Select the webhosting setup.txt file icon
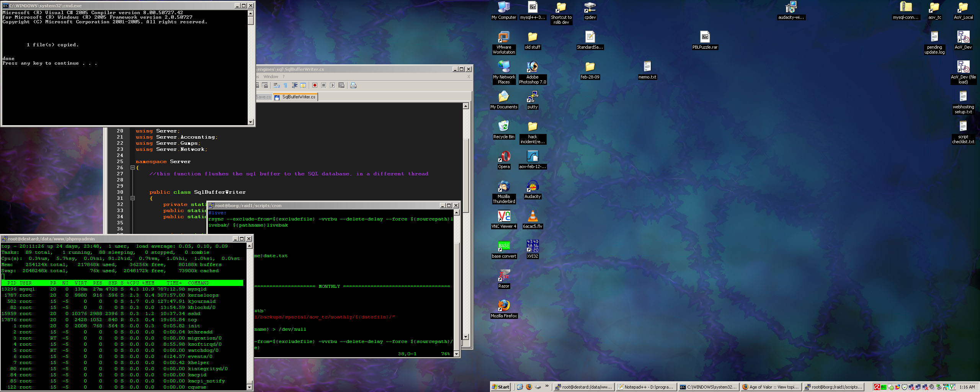The height and width of the screenshot is (392, 980). click(963, 102)
